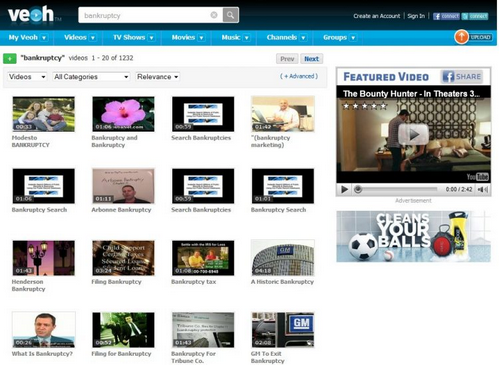Click the "Filing for Bankruptcy" title link
Screen dimensions: 499x365
click(x=121, y=354)
